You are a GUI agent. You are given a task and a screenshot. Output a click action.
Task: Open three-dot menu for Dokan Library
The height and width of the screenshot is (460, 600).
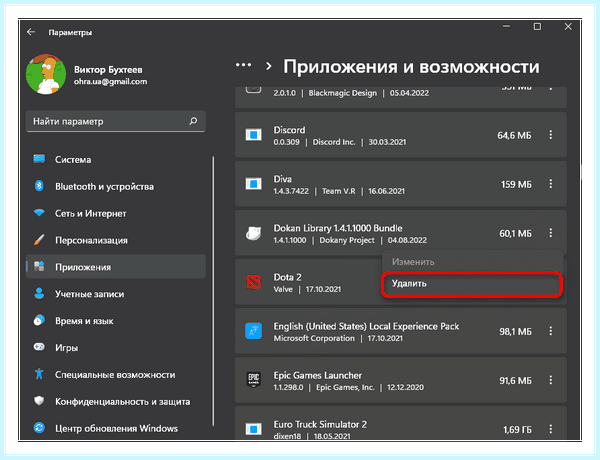pos(551,233)
